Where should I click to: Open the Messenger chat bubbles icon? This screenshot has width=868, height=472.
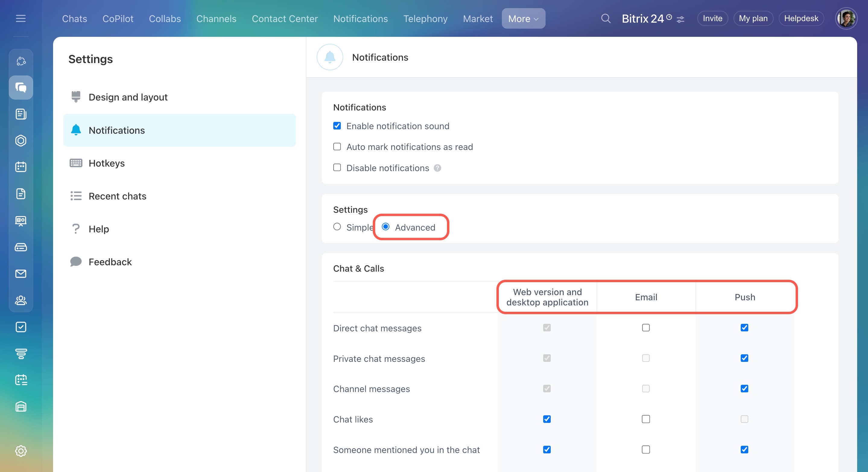(x=21, y=87)
